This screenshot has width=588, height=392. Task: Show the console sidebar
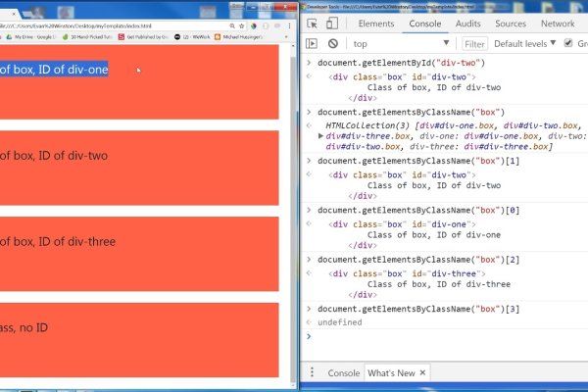tap(312, 44)
